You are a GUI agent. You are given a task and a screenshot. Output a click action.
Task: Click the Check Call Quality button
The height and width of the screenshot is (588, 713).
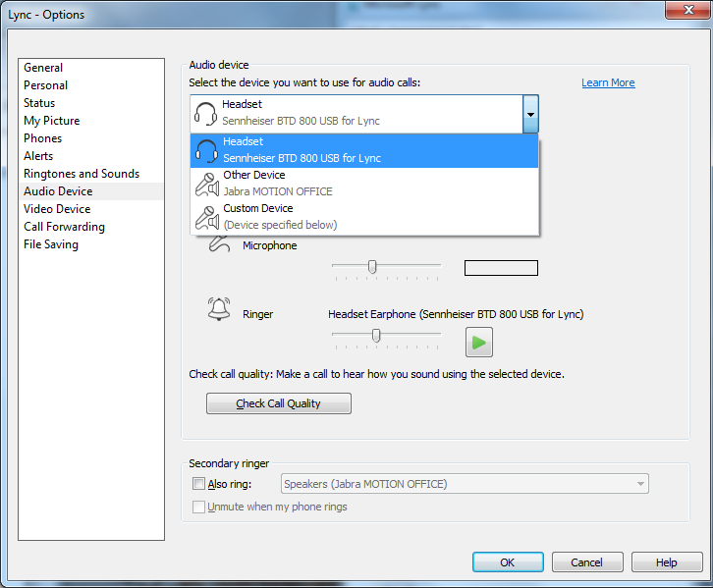[278, 403]
